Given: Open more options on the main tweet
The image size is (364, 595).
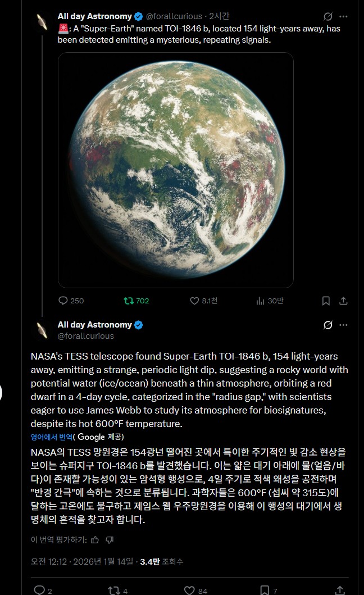Looking at the screenshot, I should pos(343,325).
